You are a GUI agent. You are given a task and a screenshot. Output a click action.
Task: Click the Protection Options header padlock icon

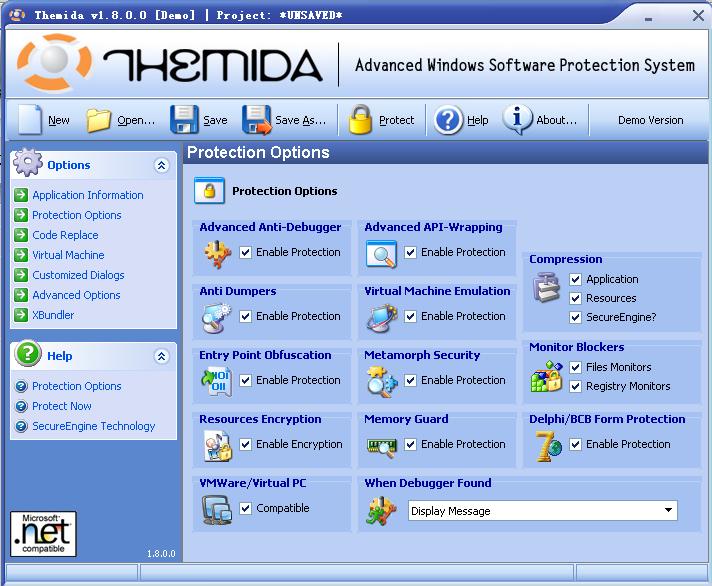(209, 190)
